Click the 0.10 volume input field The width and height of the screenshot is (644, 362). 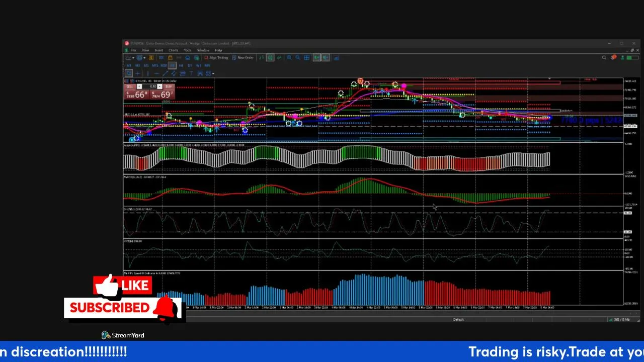pyautogui.click(x=150, y=86)
